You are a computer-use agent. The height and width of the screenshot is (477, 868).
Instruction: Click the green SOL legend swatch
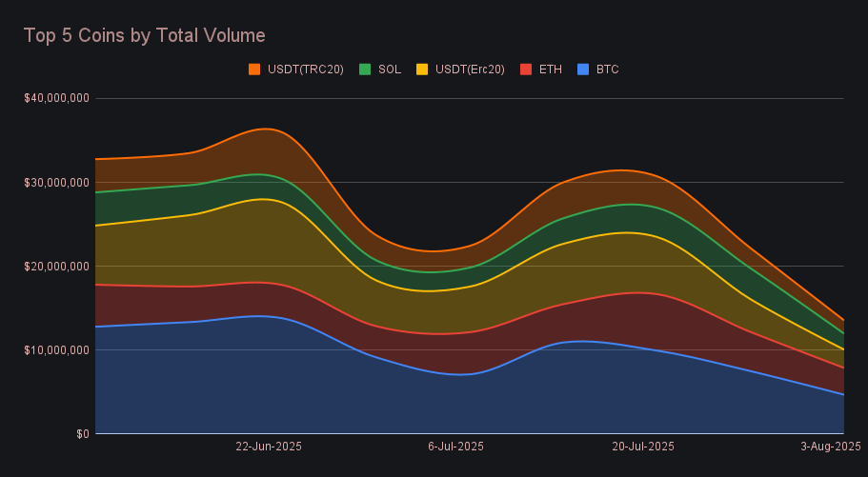(365, 70)
